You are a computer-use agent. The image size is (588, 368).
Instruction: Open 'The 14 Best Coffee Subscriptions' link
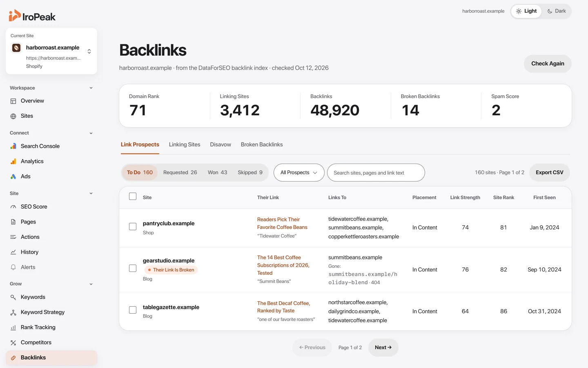pos(283,265)
